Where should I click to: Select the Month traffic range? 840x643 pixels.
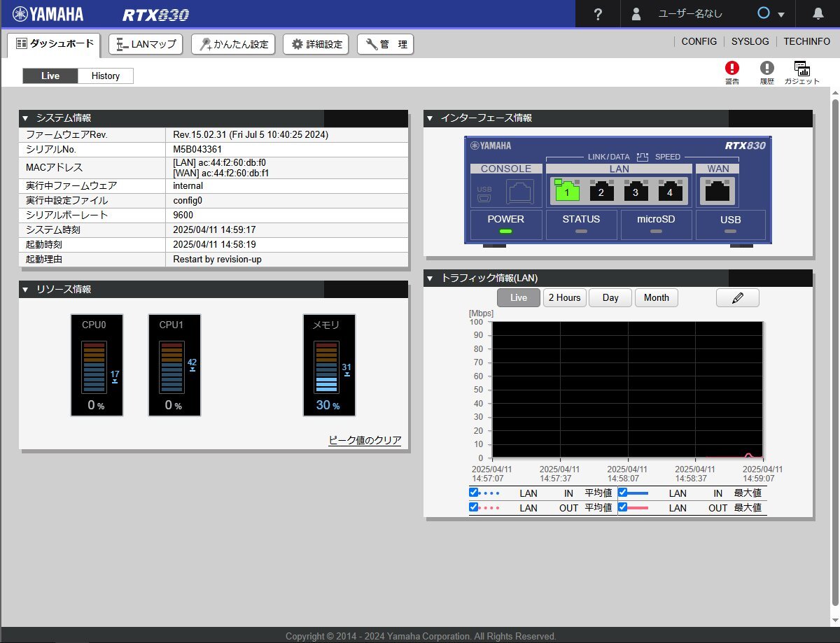[657, 297]
